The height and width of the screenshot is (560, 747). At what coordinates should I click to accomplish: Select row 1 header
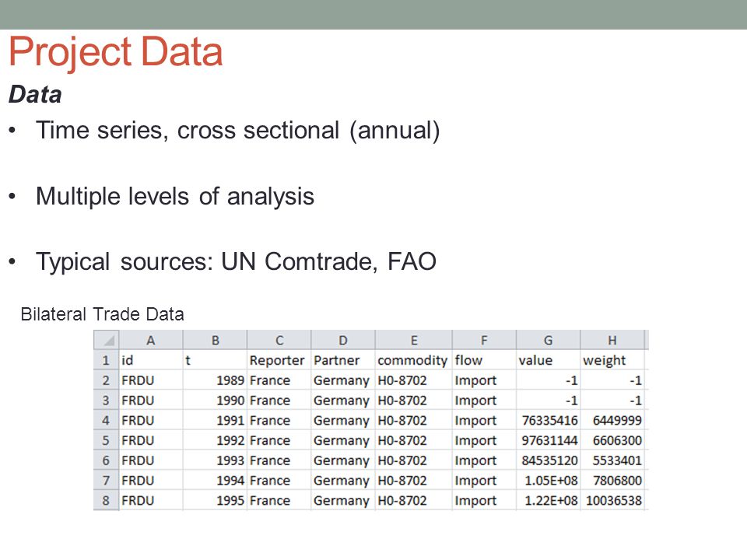click(x=107, y=360)
